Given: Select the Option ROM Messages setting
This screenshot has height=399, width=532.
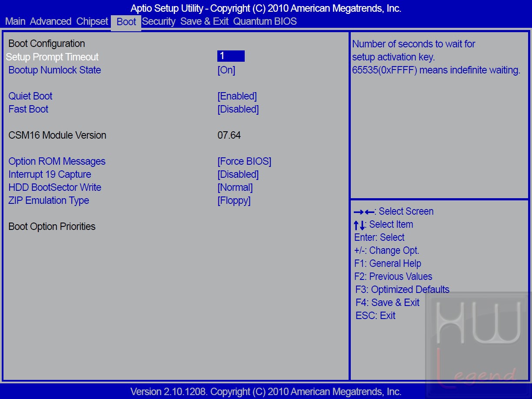Looking at the screenshot, I should [x=57, y=161].
